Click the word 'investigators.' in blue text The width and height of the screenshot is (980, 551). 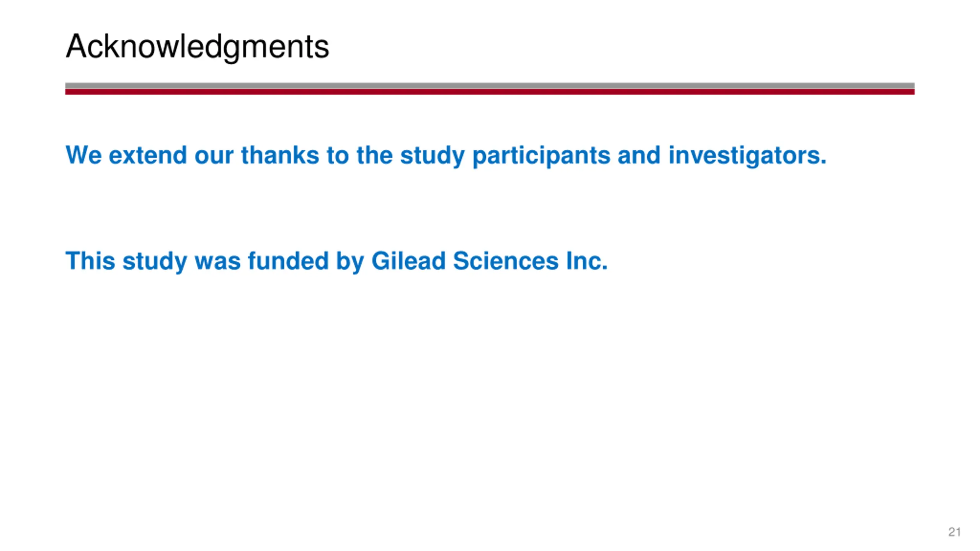747,155
